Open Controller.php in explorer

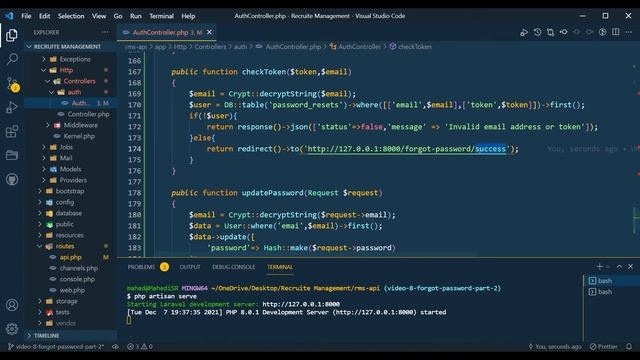tap(88, 114)
